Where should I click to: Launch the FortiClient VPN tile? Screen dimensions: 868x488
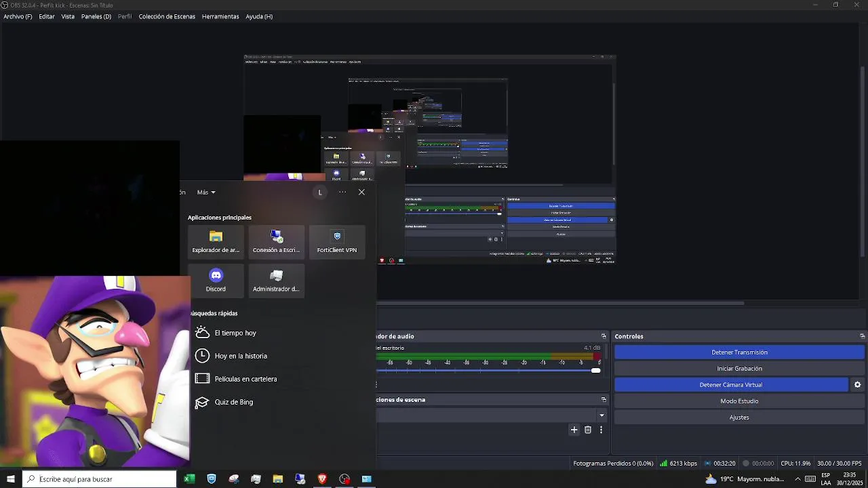[337, 242]
